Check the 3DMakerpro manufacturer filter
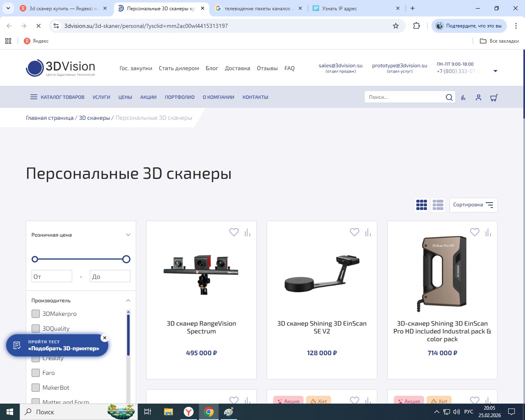The image size is (525, 420). [x=36, y=314]
